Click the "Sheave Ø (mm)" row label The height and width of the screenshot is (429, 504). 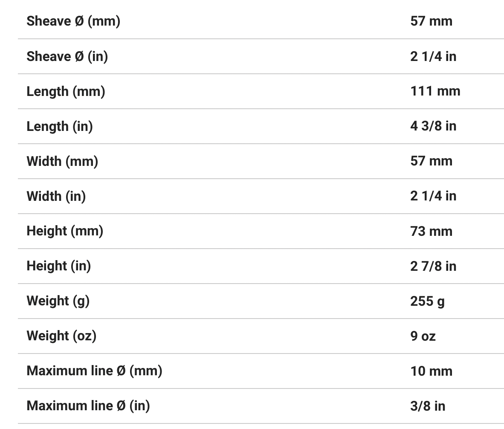pyautogui.click(x=73, y=21)
